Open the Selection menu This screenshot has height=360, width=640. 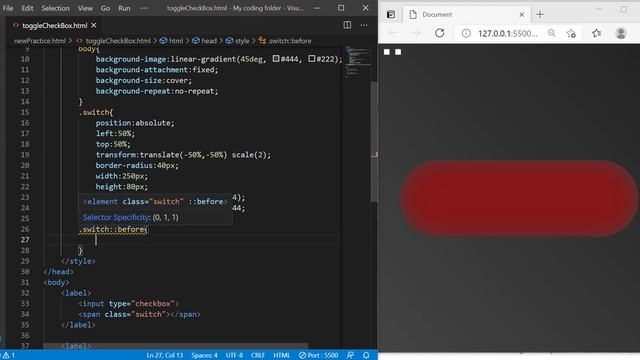(56, 8)
